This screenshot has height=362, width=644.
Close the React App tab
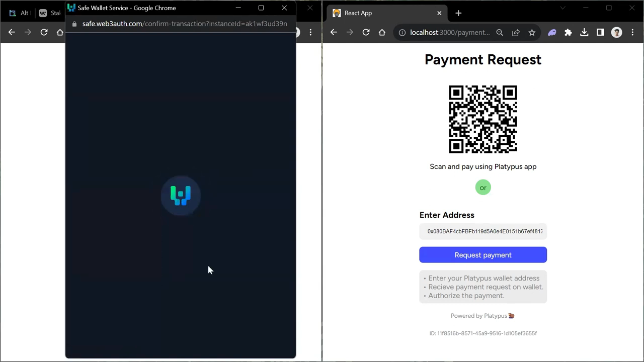(439, 13)
